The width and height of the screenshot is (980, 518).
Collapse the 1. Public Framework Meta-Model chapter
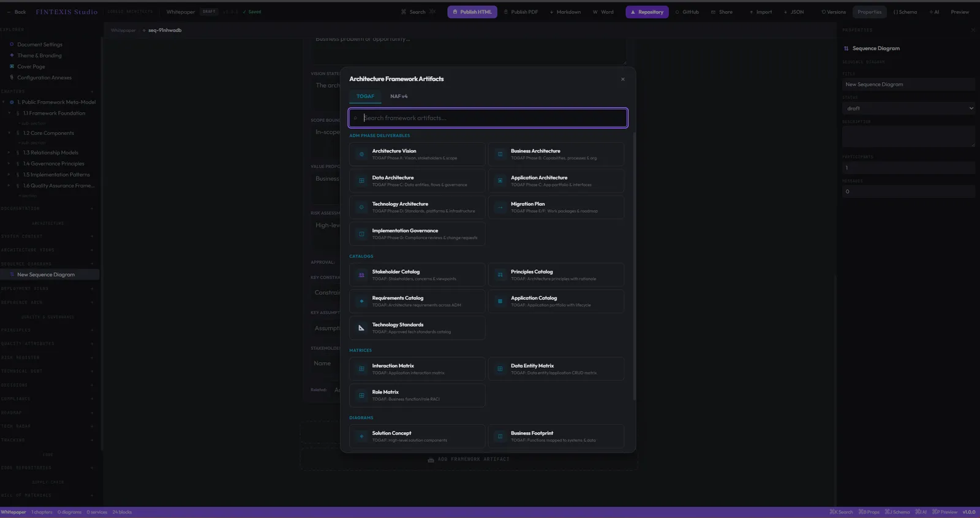click(x=4, y=102)
